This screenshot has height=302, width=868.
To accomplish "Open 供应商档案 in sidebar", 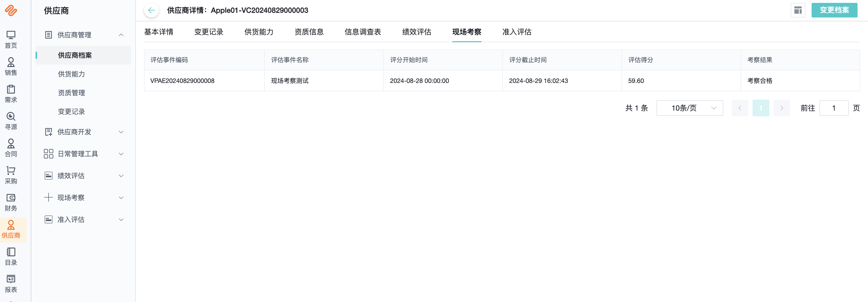I will [83, 55].
